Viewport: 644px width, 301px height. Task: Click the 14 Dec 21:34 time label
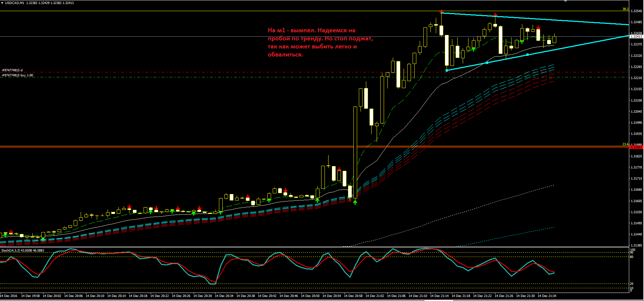(x=547, y=296)
